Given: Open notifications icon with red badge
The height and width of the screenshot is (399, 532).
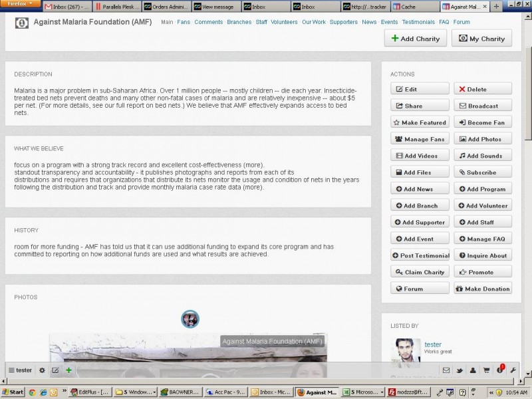Looking at the screenshot, I should 500,370.
